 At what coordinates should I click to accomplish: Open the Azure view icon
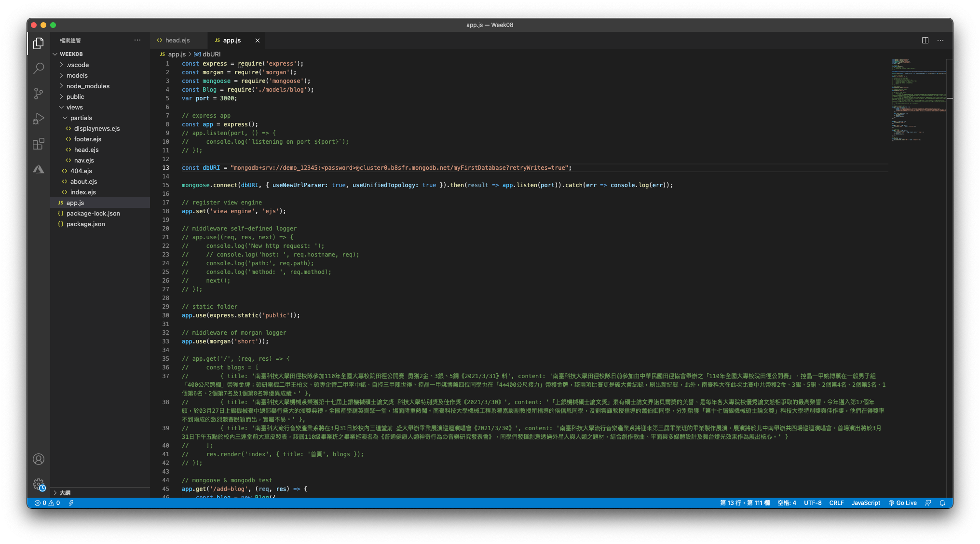click(x=39, y=169)
